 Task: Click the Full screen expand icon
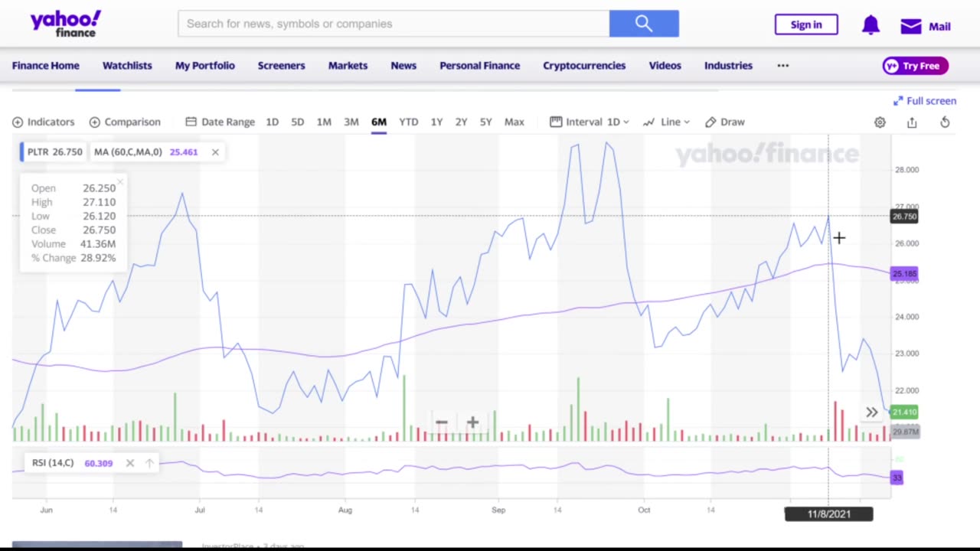pos(898,101)
